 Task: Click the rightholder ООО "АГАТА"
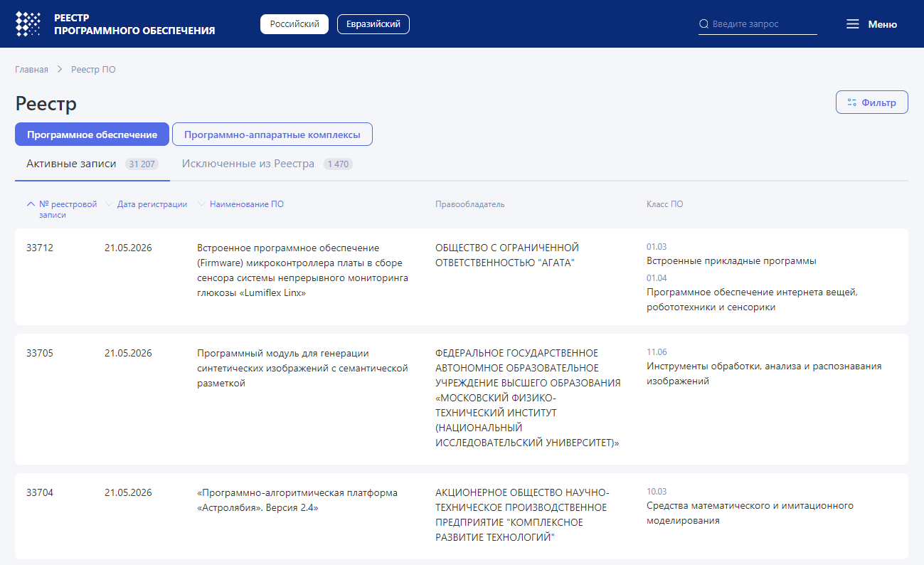tap(507, 255)
